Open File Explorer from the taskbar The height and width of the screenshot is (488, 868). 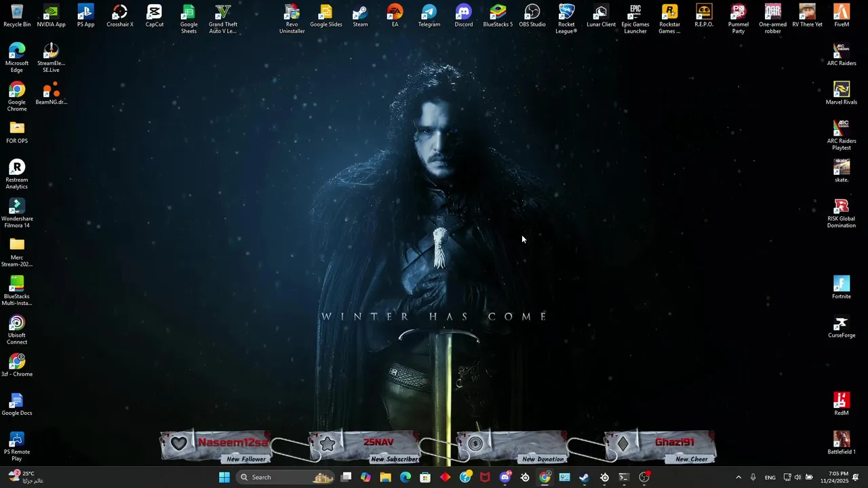coord(385,477)
